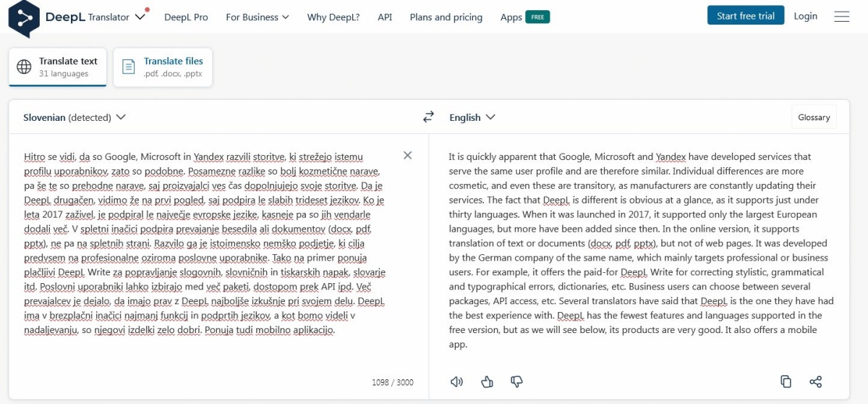The image size is (868, 404).
Task: Clear the source text with the X
Action: (x=407, y=155)
